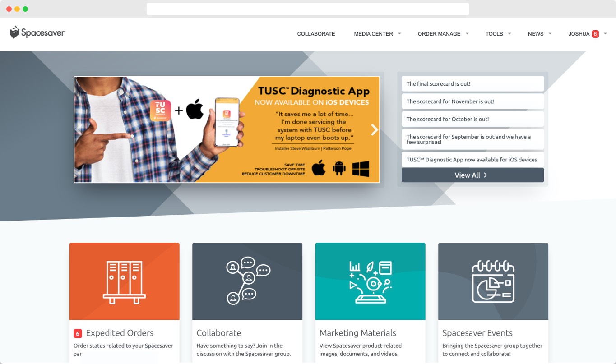Click the red notification badge beside Joshua
Screen dimensions: 616x364
[x=595, y=34]
